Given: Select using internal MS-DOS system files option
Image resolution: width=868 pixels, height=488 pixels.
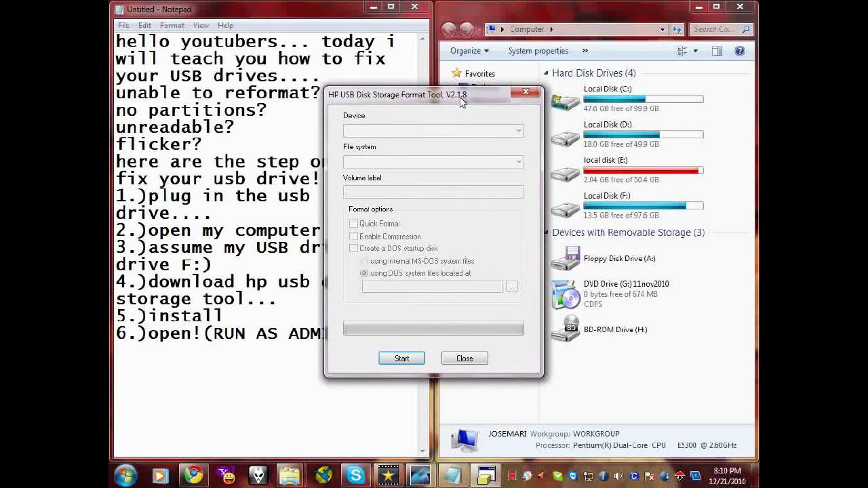Looking at the screenshot, I should (364, 261).
